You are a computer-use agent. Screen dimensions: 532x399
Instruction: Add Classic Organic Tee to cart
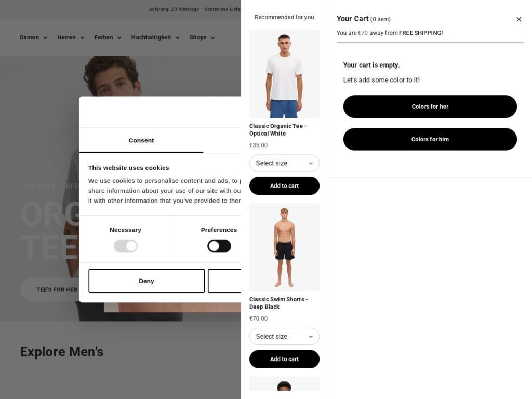click(284, 186)
